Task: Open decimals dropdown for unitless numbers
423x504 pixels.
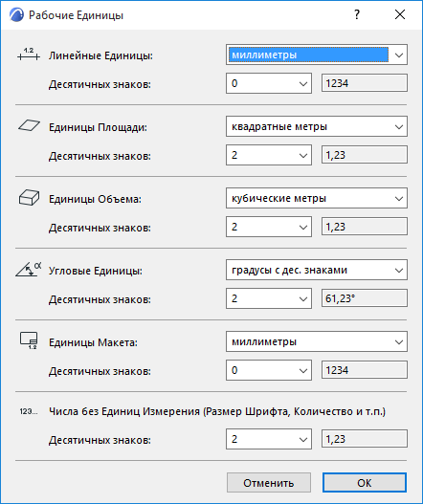Action: (x=269, y=439)
